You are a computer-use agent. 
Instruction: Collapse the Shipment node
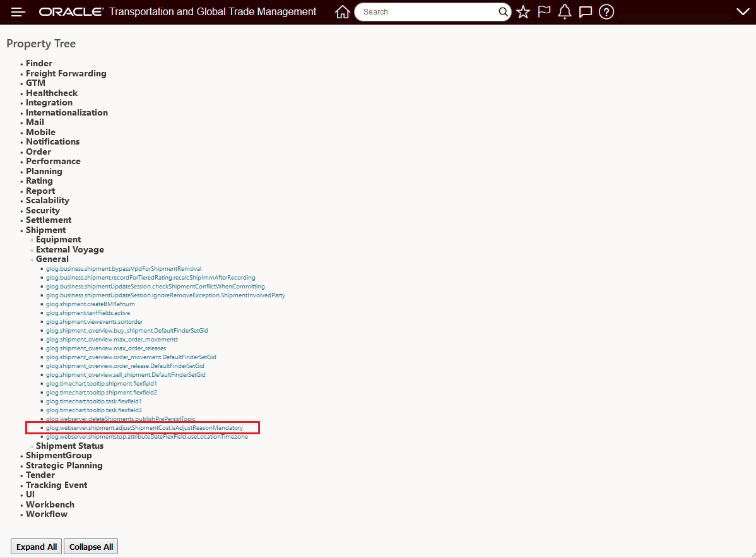tap(46, 230)
